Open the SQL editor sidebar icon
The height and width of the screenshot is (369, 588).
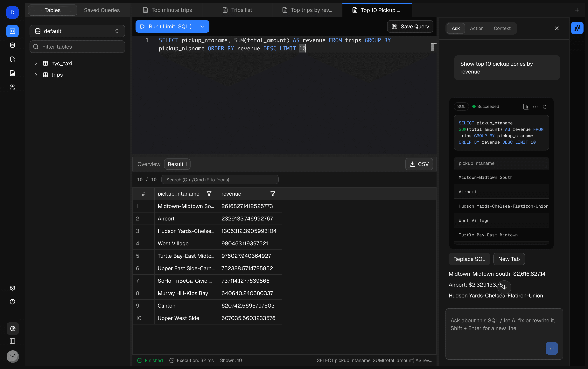point(12,31)
